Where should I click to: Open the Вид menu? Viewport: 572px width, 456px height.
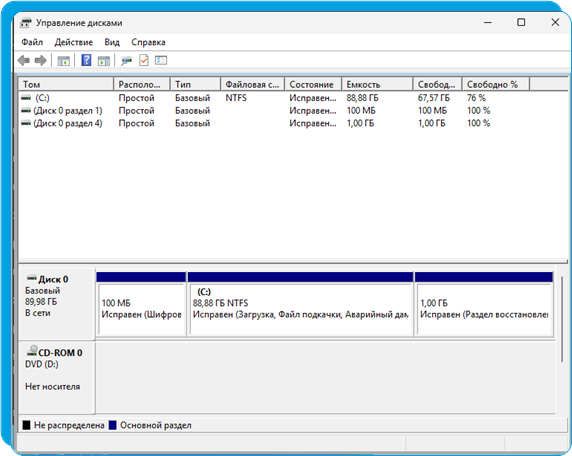[x=112, y=42]
